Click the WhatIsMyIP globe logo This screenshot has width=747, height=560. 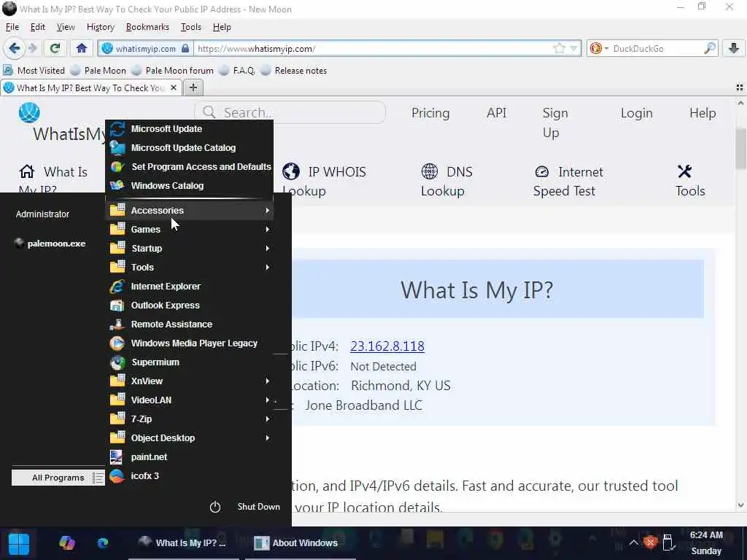[29, 113]
